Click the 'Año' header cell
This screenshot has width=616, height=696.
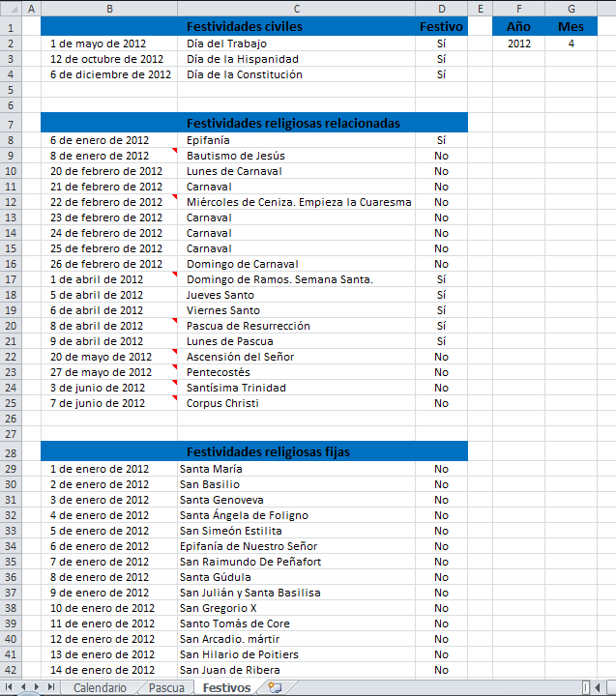[x=518, y=27]
